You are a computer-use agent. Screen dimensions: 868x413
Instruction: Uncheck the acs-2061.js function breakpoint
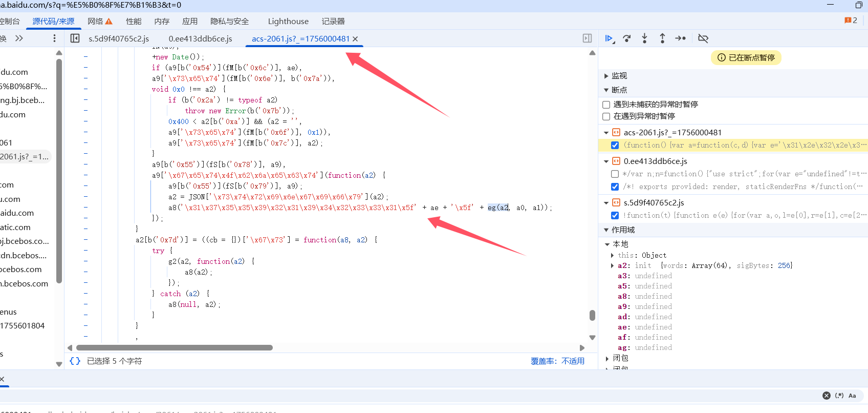615,146
